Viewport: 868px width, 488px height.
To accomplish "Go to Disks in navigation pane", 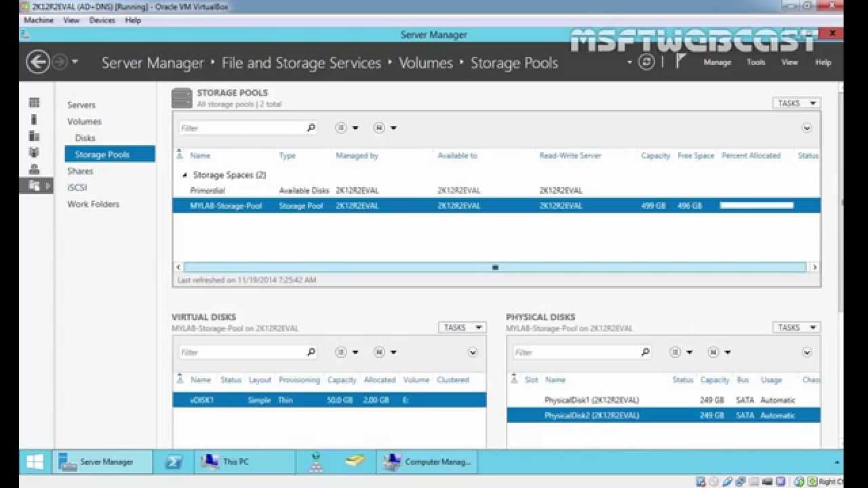I will (85, 138).
